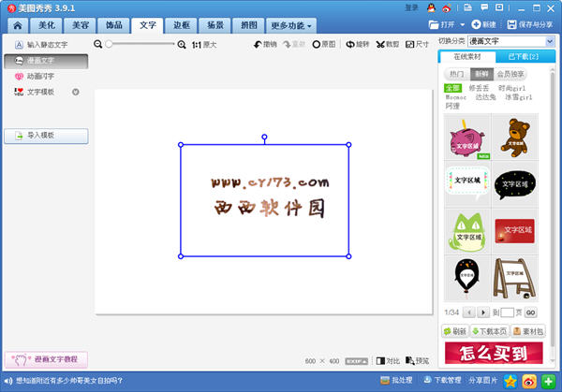Redo the action (重做)
This screenshot has width=562, height=392.
[x=294, y=44]
